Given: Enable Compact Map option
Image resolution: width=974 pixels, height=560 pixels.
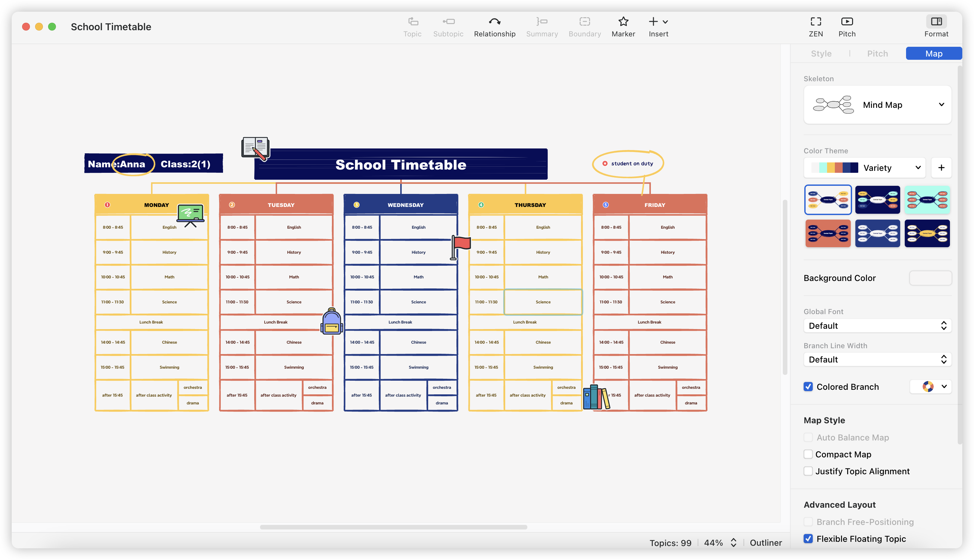Looking at the screenshot, I should pyautogui.click(x=808, y=454).
